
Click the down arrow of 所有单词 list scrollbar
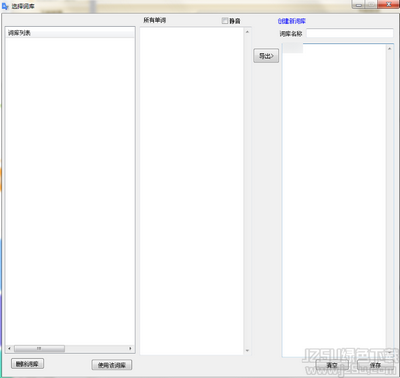tap(247, 350)
